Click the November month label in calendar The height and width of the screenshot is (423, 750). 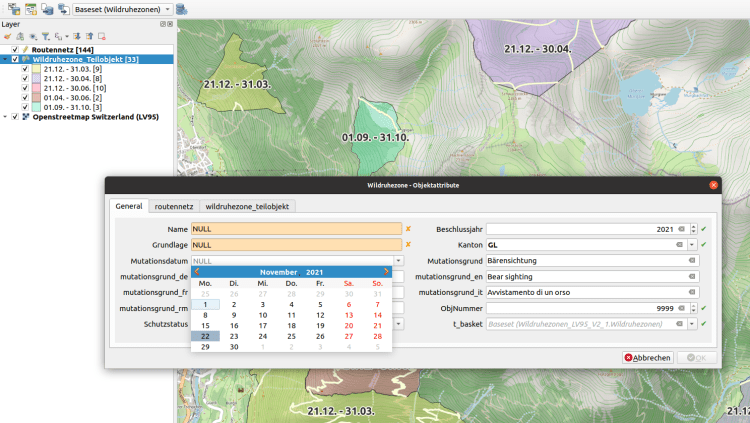[x=278, y=272]
